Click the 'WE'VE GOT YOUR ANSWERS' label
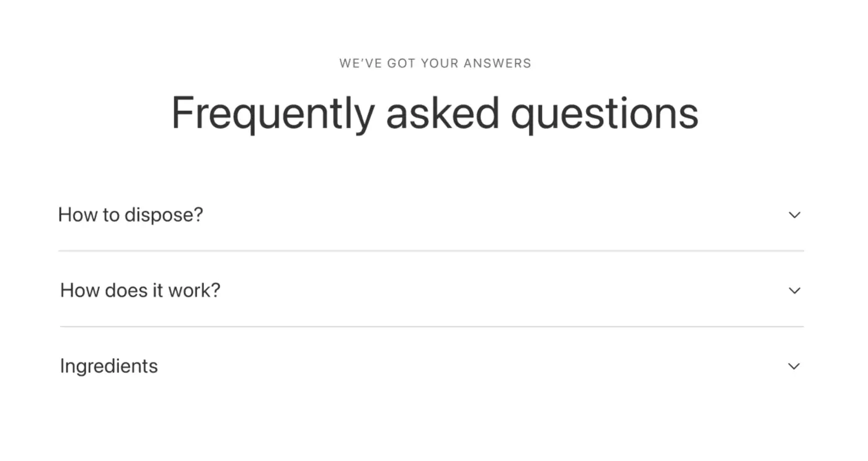The width and height of the screenshot is (868, 461). point(435,63)
